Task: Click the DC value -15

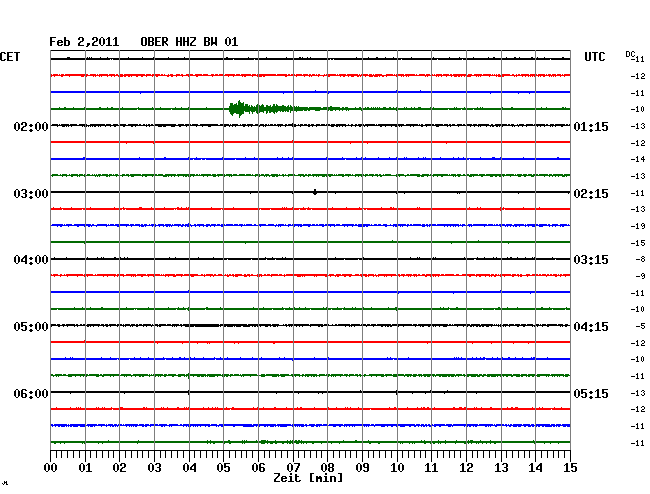Action: (x=638, y=243)
